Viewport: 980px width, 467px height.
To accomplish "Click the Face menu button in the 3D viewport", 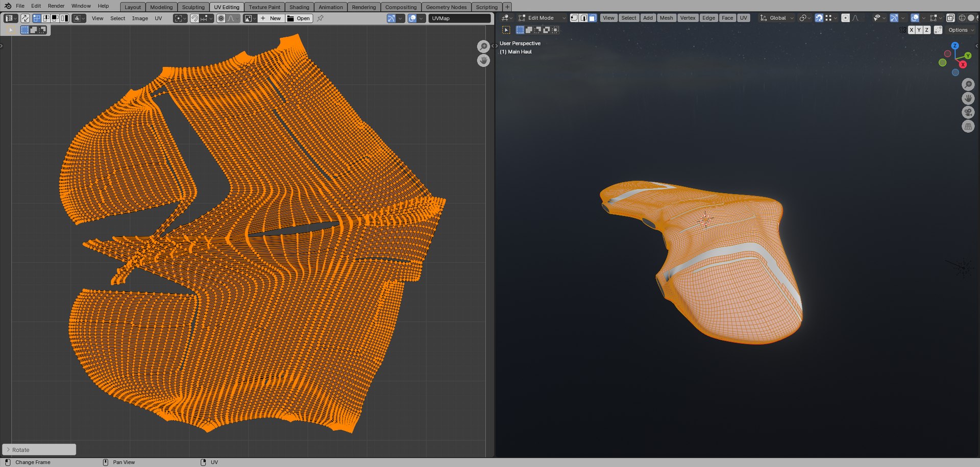I will pyautogui.click(x=727, y=18).
